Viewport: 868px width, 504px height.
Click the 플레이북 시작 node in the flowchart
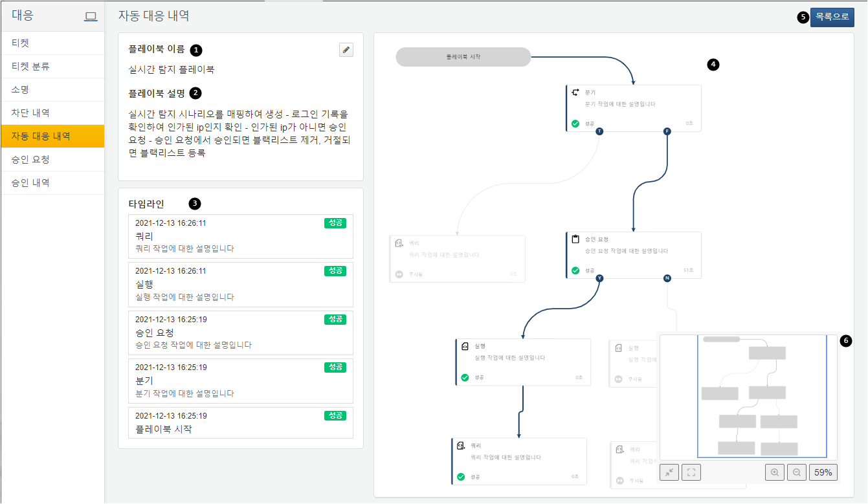tap(463, 57)
